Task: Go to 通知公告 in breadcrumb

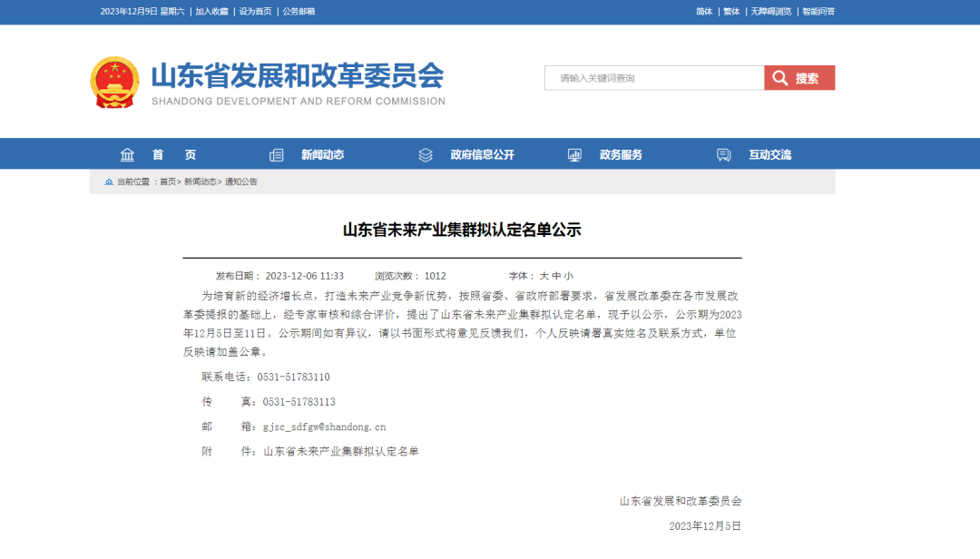Action: (x=241, y=182)
